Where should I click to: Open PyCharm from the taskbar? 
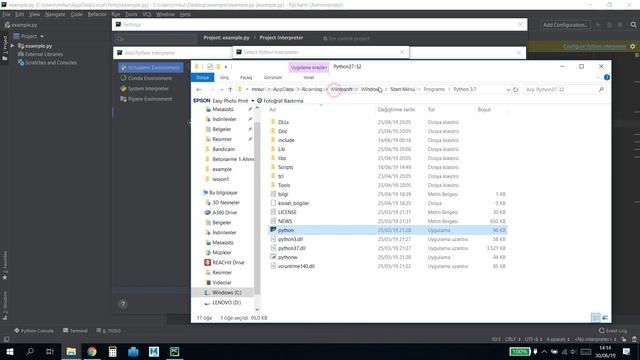coord(175,351)
